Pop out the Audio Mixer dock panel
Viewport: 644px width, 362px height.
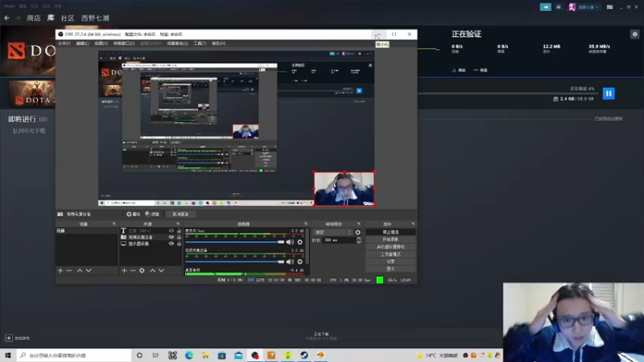coord(306,224)
